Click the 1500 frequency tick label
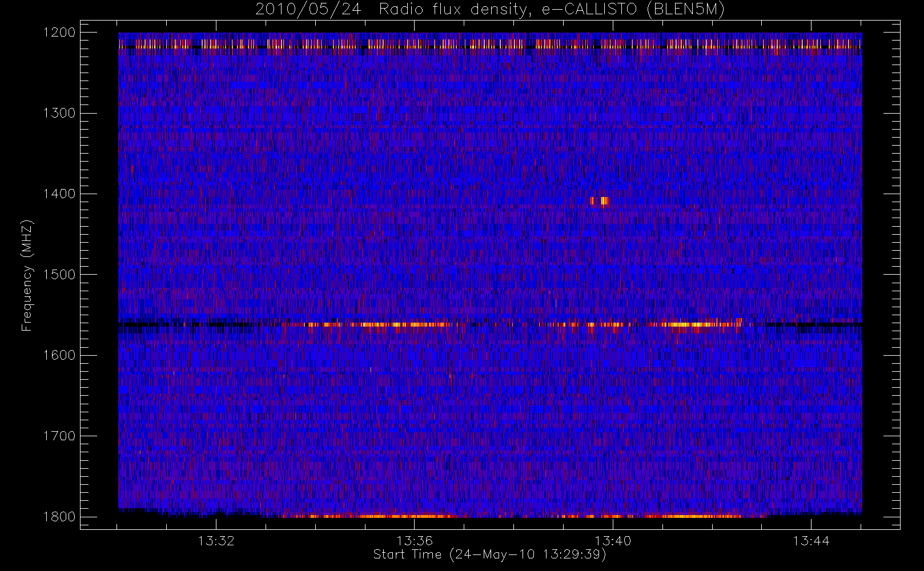 59,275
